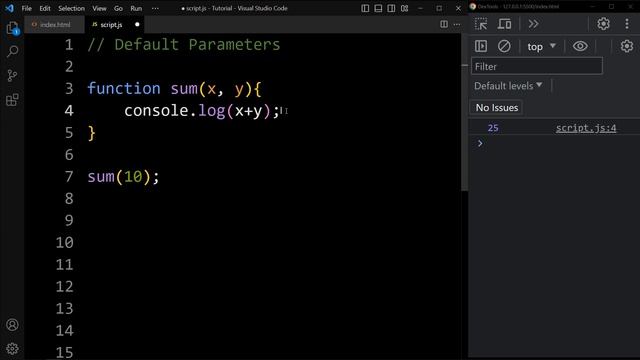The image size is (640, 360).
Task: Open the File menu
Action: click(x=27, y=8)
